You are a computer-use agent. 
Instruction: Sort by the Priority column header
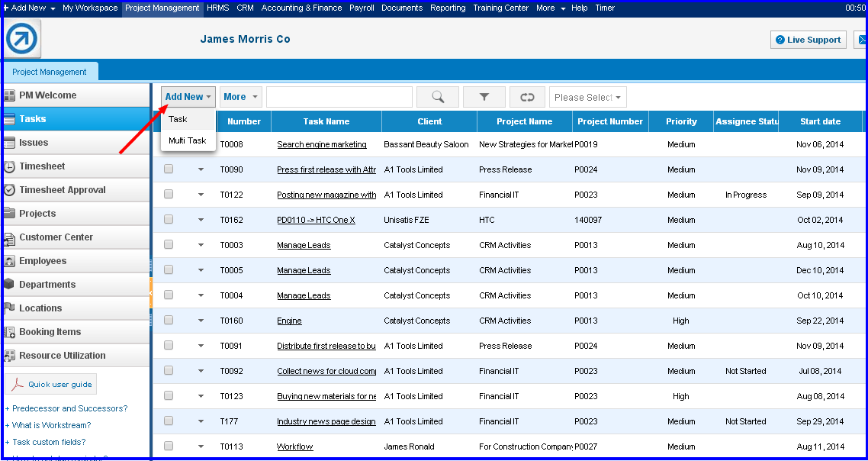click(681, 121)
